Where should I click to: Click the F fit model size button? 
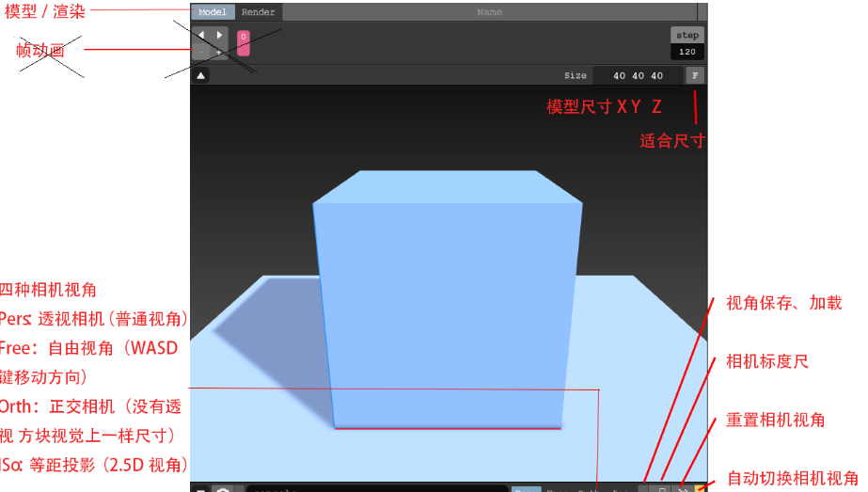(x=695, y=75)
